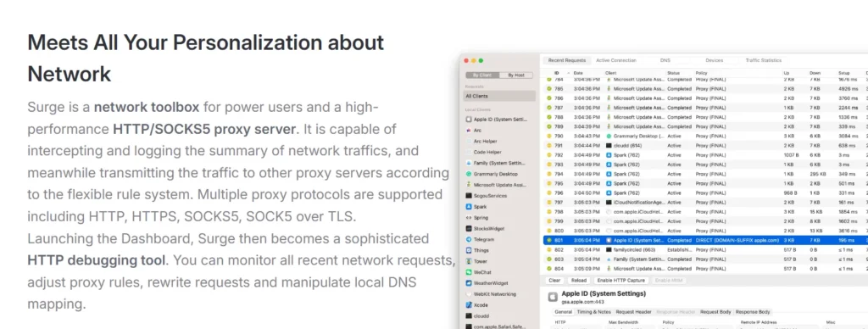Image resolution: width=868 pixels, height=329 pixels.
Task: Click Spark icon in request 792 row
Action: [x=609, y=155]
